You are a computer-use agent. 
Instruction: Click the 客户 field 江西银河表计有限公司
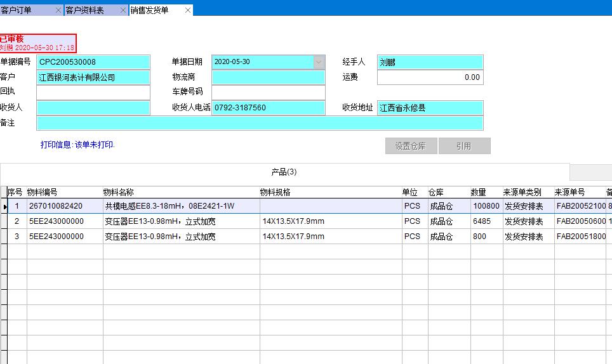pyautogui.click(x=93, y=77)
